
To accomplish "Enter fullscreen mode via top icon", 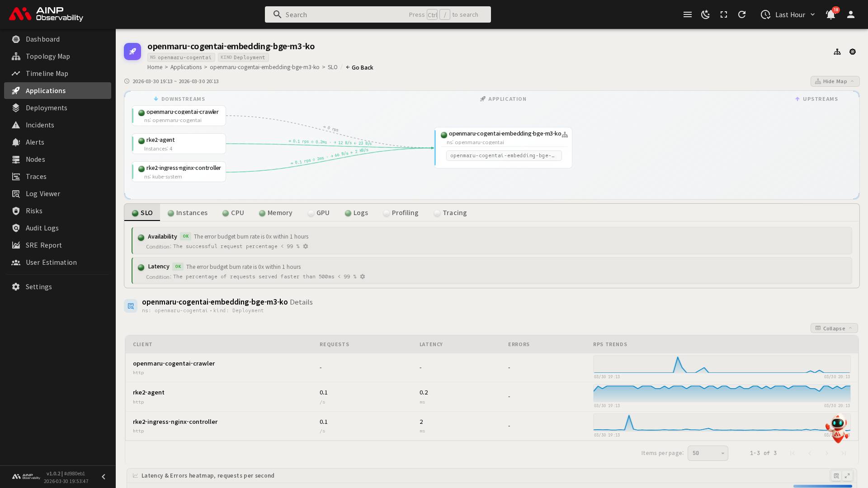I will point(724,14).
